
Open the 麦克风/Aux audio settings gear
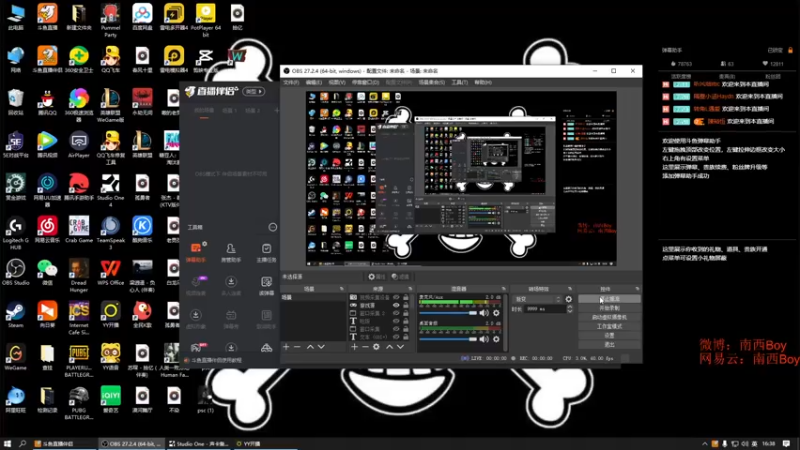pos(496,313)
